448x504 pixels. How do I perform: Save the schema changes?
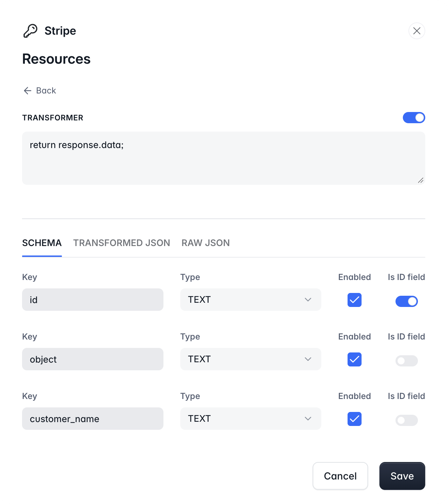click(402, 476)
